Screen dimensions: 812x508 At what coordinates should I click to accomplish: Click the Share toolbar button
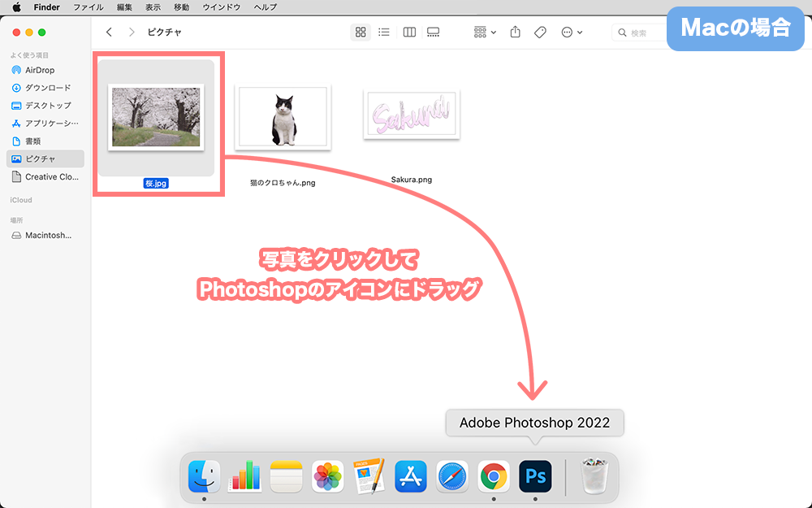pos(515,33)
